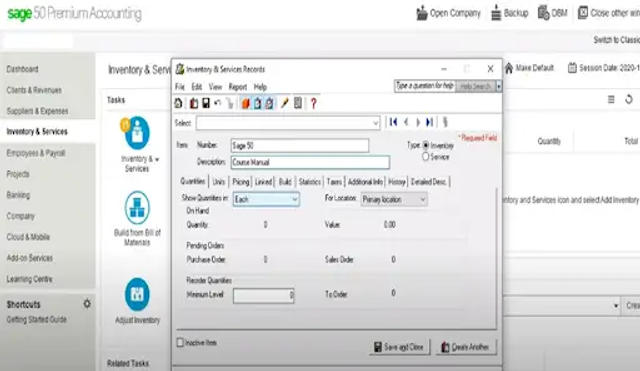Expand the Inventory & Services task arrow
The height and width of the screenshot is (371, 640).
tap(157, 159)
